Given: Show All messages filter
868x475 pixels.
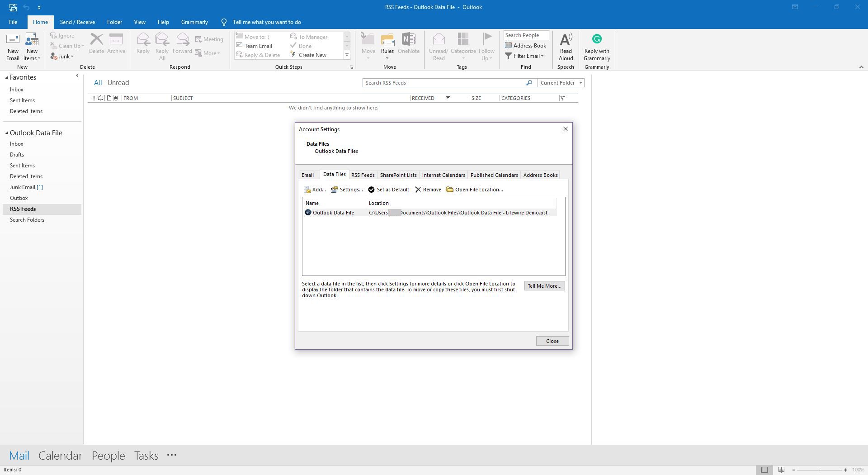Looking at the screenshot, I should click(x=98, y=83).
